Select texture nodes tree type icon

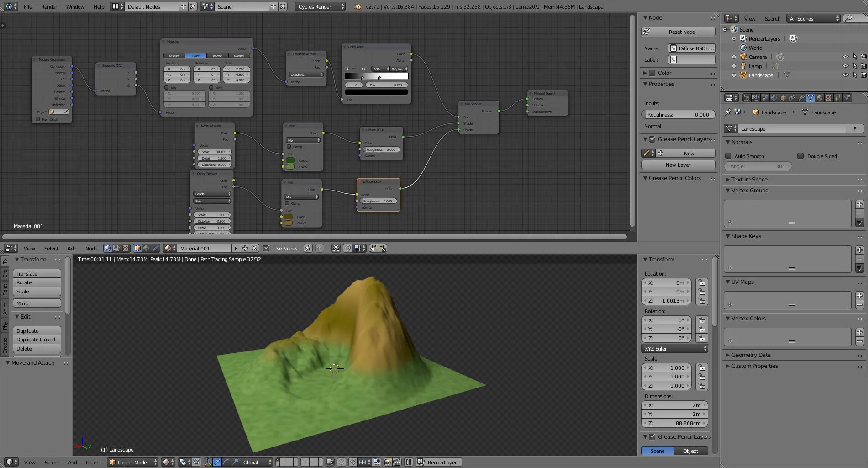(x=126, y=248)
